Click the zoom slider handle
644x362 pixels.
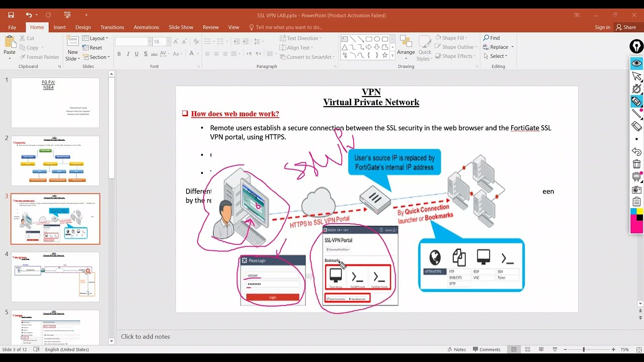(584, 349)
